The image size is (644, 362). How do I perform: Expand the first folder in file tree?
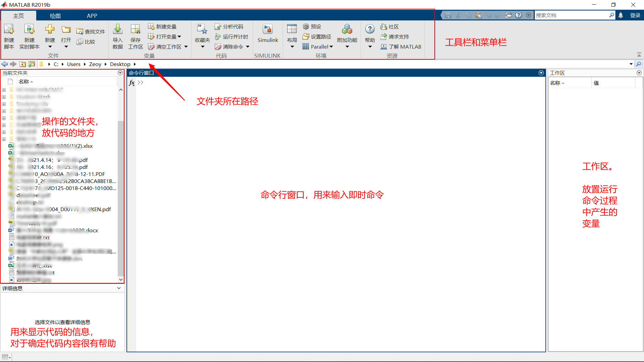(x=4, y=90)
